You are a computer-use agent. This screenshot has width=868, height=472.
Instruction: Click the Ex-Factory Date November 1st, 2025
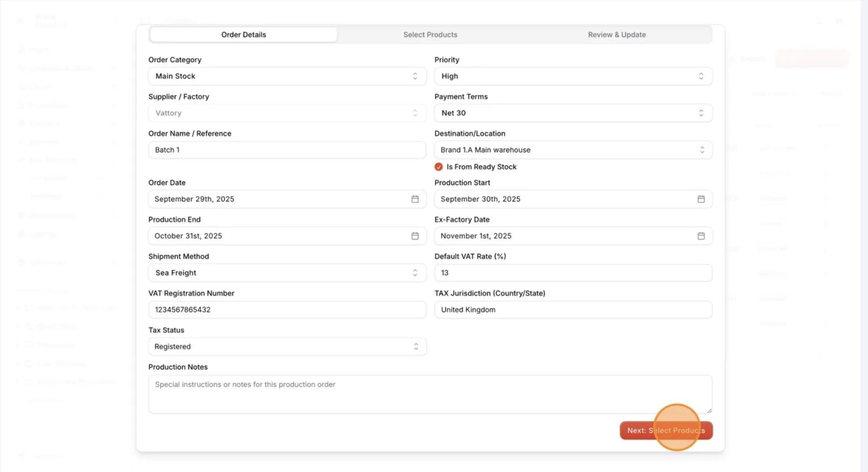[x=573, y=236]
